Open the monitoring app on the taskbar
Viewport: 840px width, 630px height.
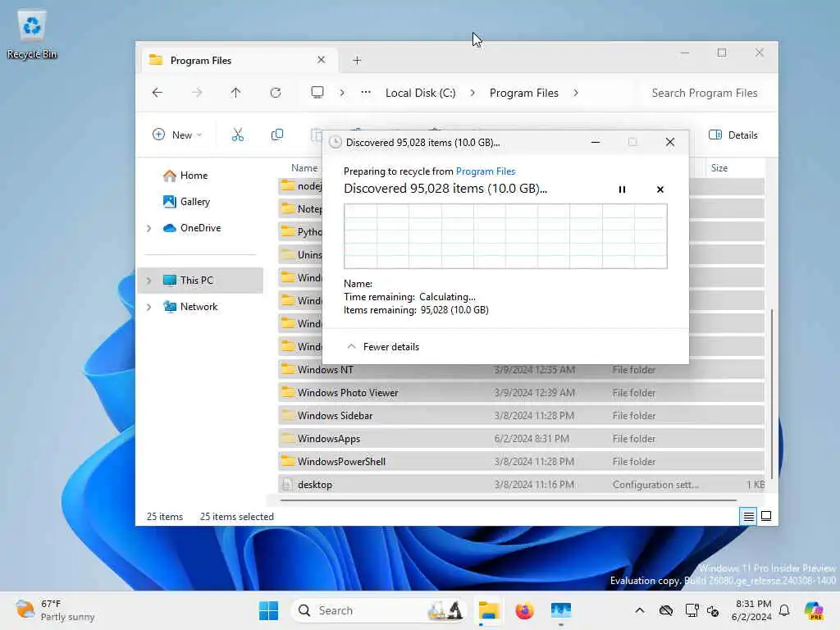(x=561, y=610)
